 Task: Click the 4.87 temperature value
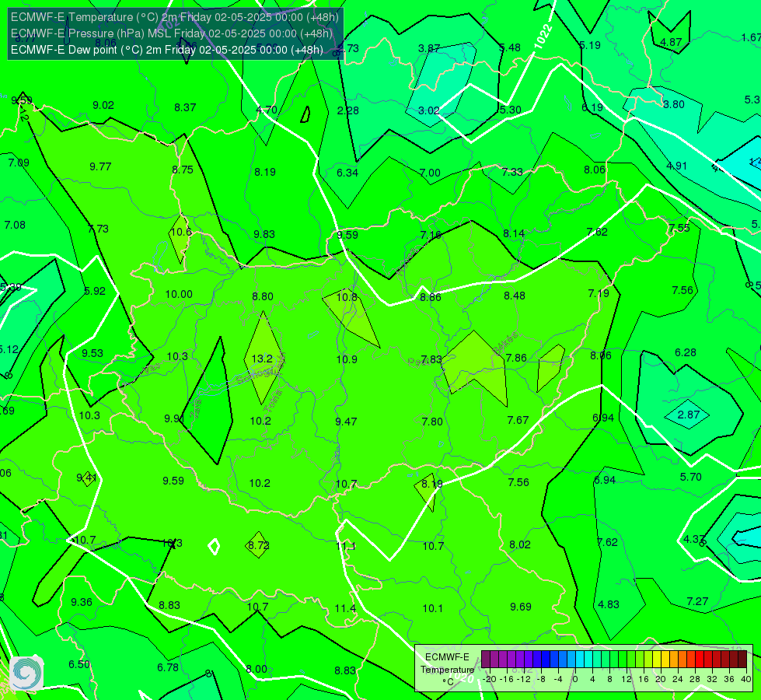pos(671,42)
